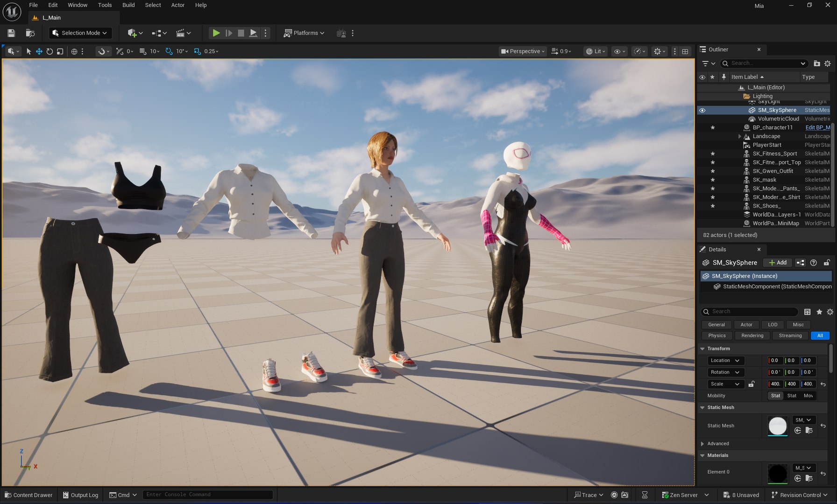Open the Selection Mode dropdown
The image size is (837, 504).
click(80, 33)
